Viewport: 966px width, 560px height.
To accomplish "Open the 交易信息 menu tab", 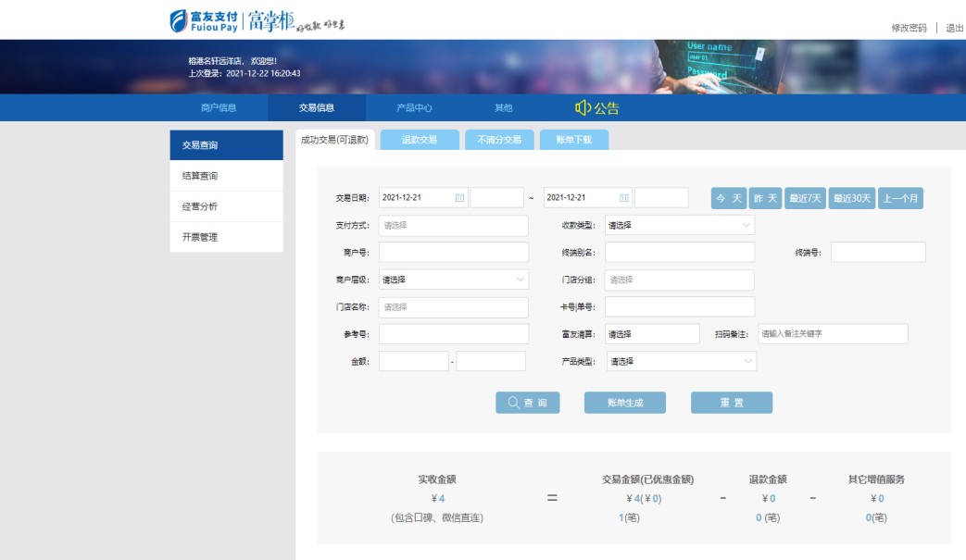I will coord(317,108).
